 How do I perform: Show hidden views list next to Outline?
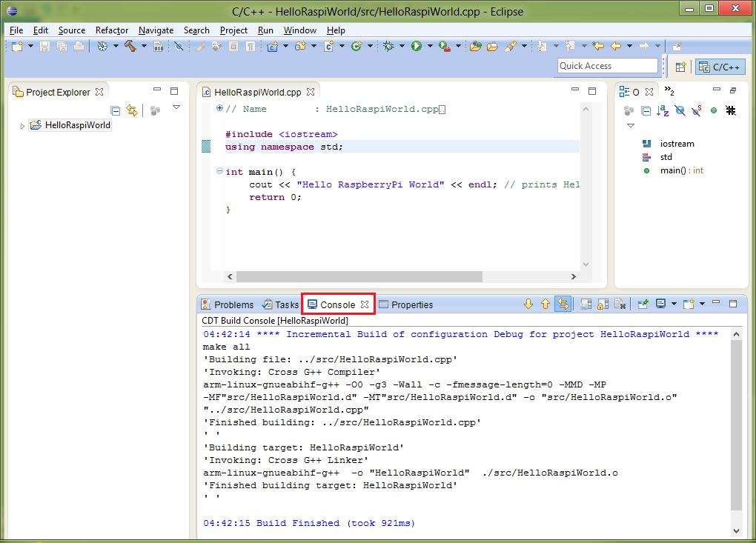pyautogui.click(x=669, y=90)
